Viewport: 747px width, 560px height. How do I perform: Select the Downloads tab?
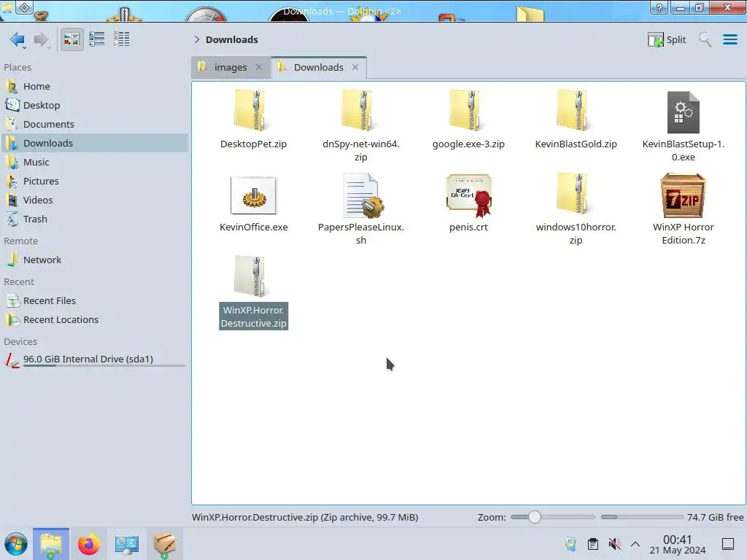(318, 67)
